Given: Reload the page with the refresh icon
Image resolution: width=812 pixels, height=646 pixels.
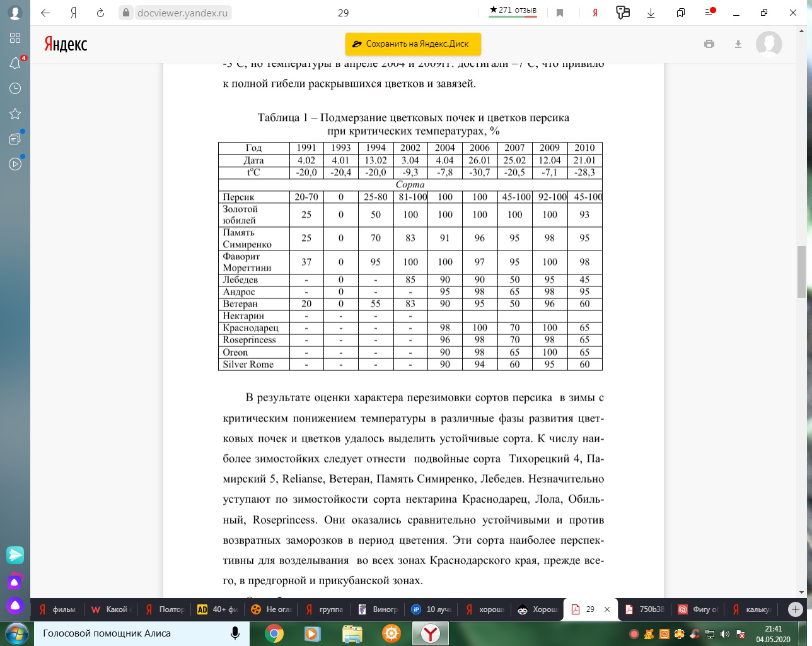Looking at the screenshot, I should point(101,13).
